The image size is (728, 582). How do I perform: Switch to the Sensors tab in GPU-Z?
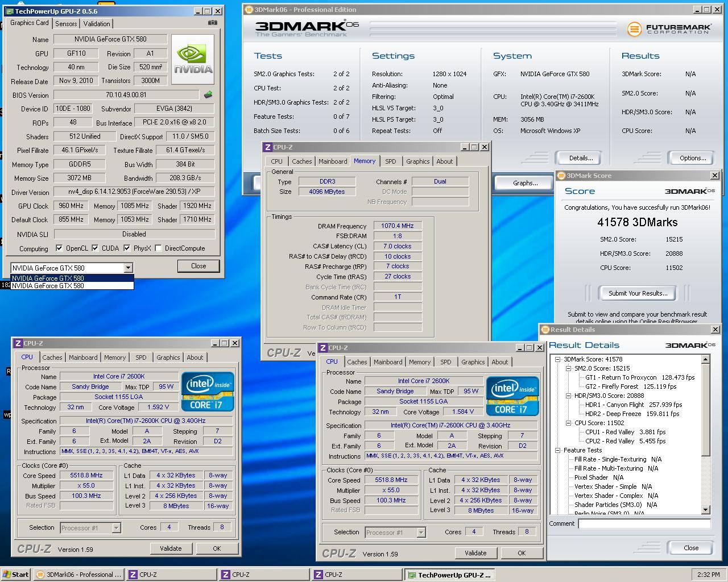pyautogui.click(x=66, y=24)
